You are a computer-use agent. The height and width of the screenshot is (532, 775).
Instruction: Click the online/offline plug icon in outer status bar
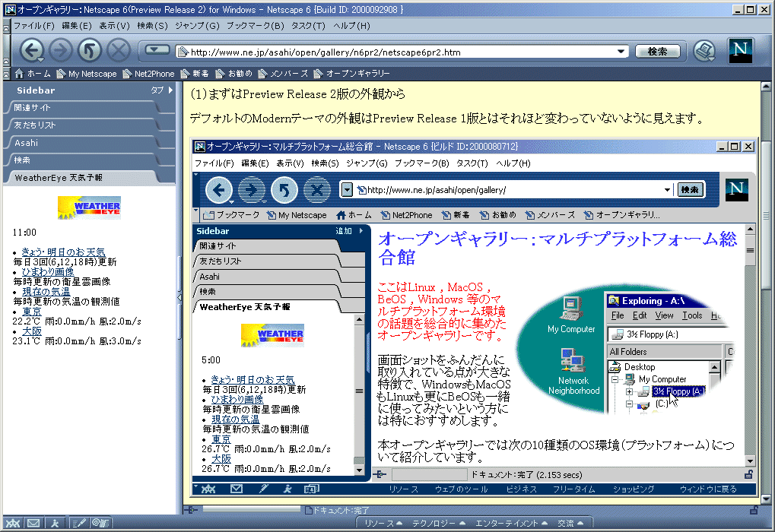192,510
